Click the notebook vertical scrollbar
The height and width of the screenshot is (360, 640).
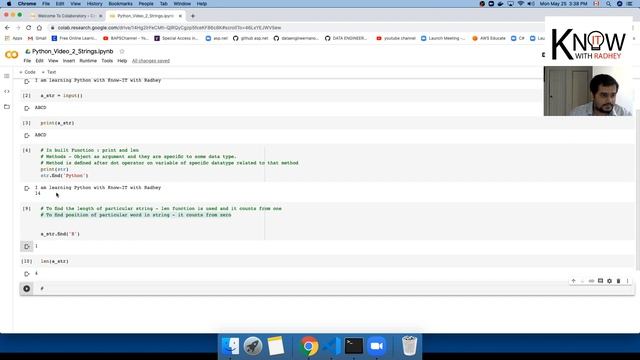click(x=638, y=190)
